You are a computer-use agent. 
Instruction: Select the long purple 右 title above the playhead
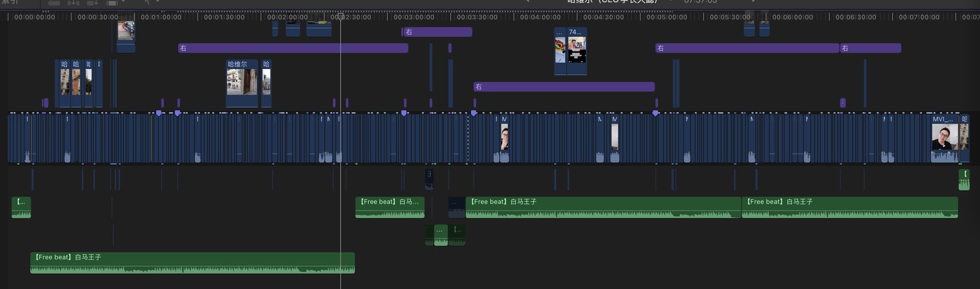[x=292, y=48]
